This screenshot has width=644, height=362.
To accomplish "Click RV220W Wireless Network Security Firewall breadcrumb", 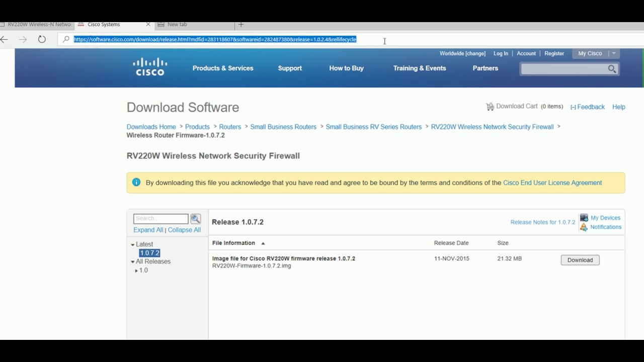I will (x=492, y=127).
